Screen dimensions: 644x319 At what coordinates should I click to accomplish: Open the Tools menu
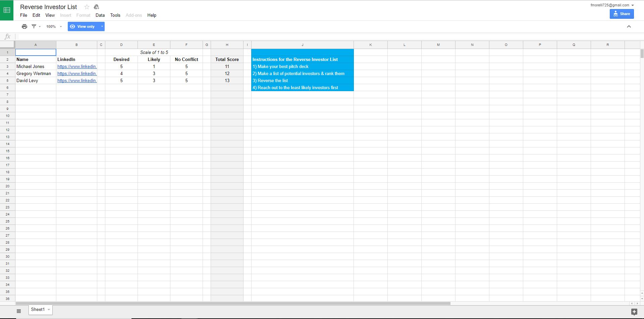[x=115, y=15]
